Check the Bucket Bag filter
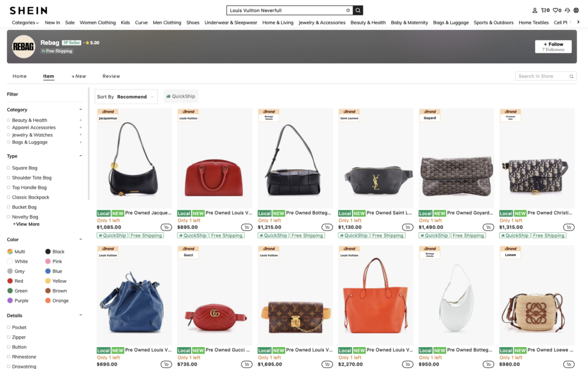This screenshot has width=588, height=369. coord(9,207)
